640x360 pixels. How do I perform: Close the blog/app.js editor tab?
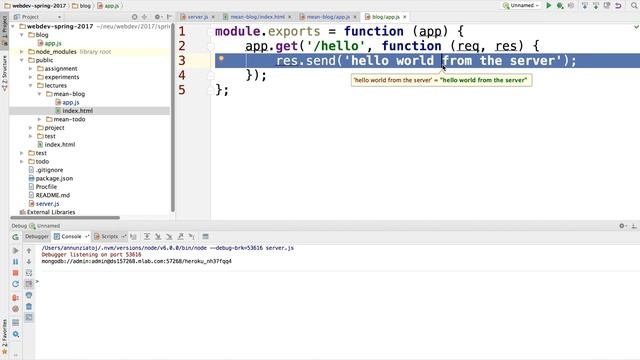point(404,17)
